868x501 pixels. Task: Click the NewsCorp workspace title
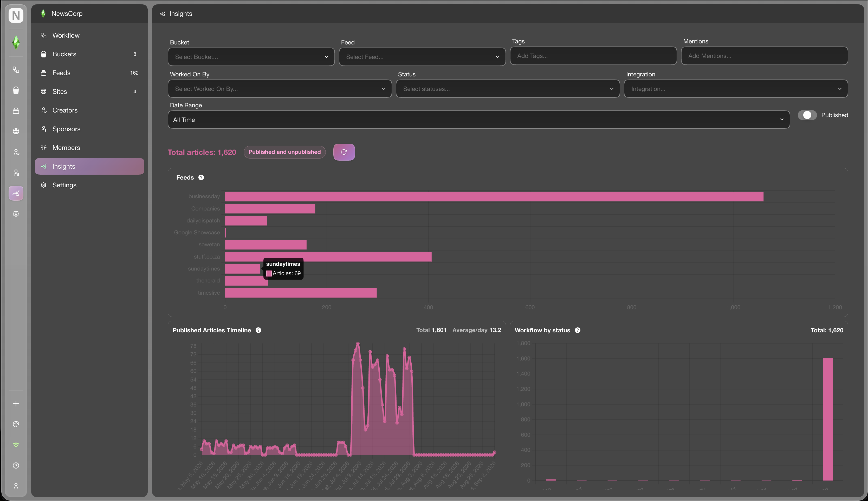[x=67, y=14]
